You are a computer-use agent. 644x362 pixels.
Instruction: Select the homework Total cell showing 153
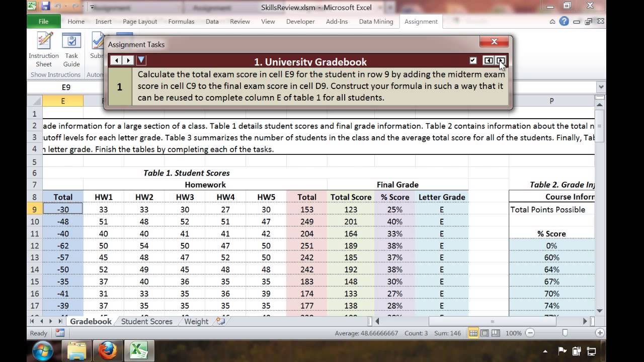point(307,209)
